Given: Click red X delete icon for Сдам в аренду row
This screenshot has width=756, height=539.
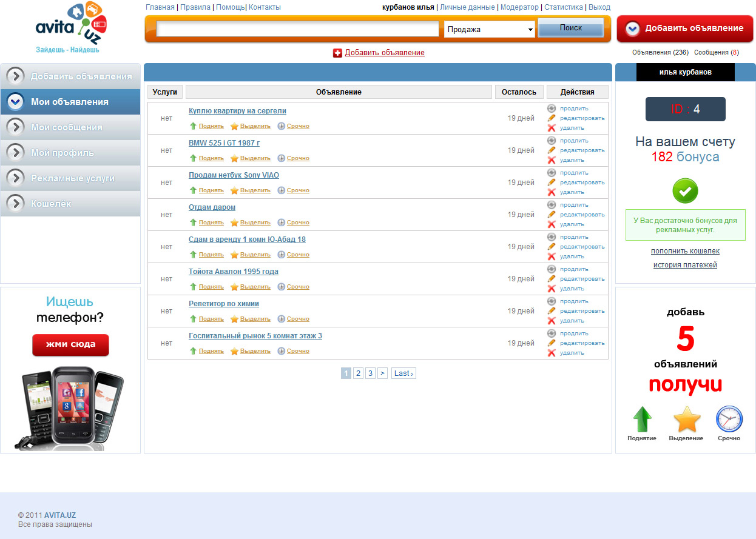Looking at the screenshot, I should [x=552, y=256].
